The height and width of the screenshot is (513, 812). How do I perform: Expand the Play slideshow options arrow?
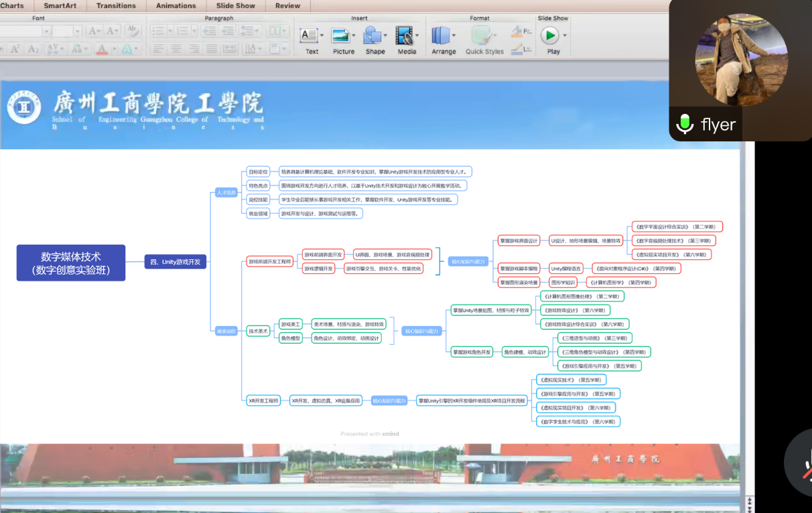click(565, 35)
